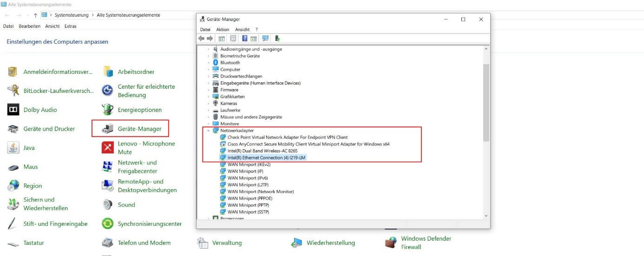
Task: Open the Geräte-Manager link in Systemsteuerung
Action: (x=140, y=129)
